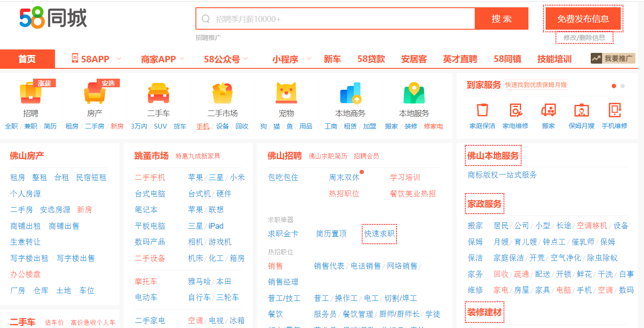Select the 家电维修 service icon
Viewport: 644px width, 328px height.
pos(516,110)
